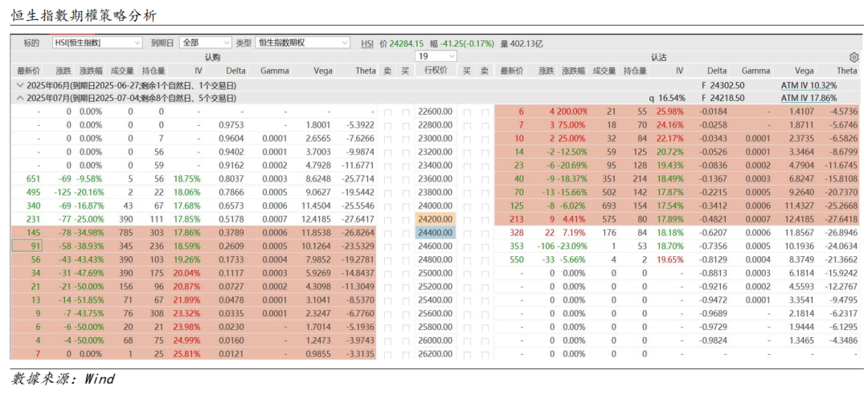Screen dimensions: 868x395
Task: Sort puts by 认沽 Vega column header
Action: (804, 71)
